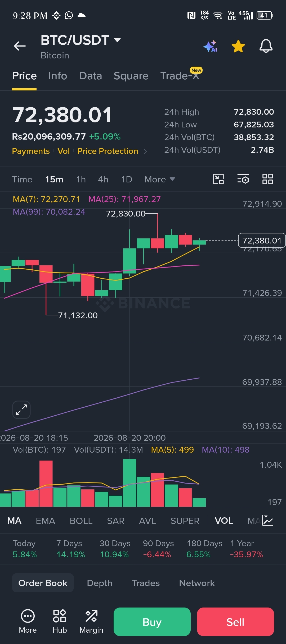Tap the 24h Vol(USDT) value 2.74B
The image size is (286, 644).
[262, 150]
